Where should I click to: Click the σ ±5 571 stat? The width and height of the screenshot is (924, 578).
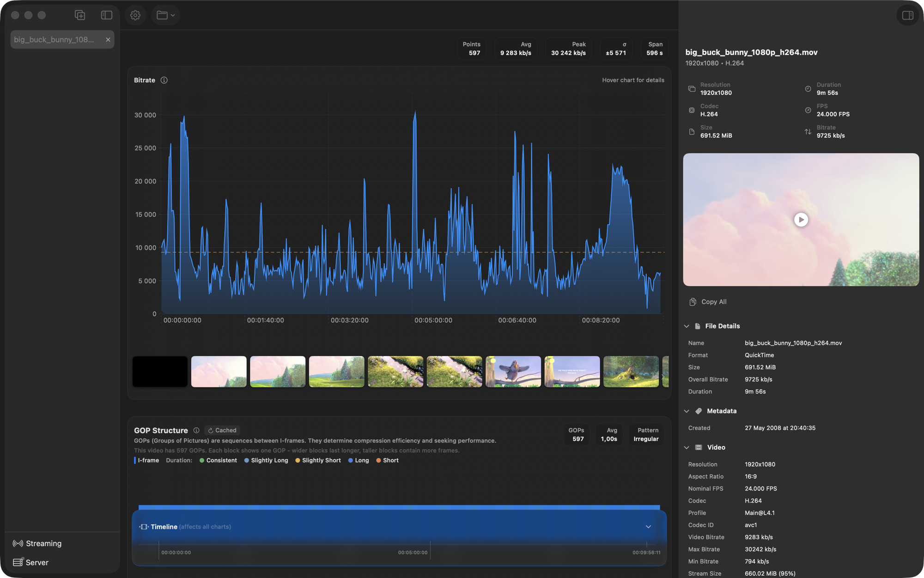pos(616,49)
